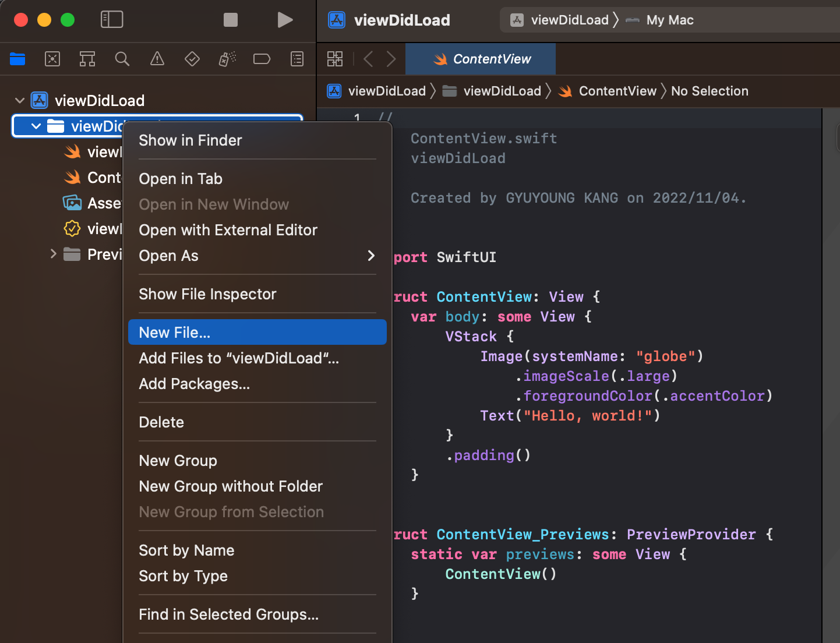The width and height of the screenshot is (840, 643).
Task: Click My Mac run destination
Action: [660, 20]
